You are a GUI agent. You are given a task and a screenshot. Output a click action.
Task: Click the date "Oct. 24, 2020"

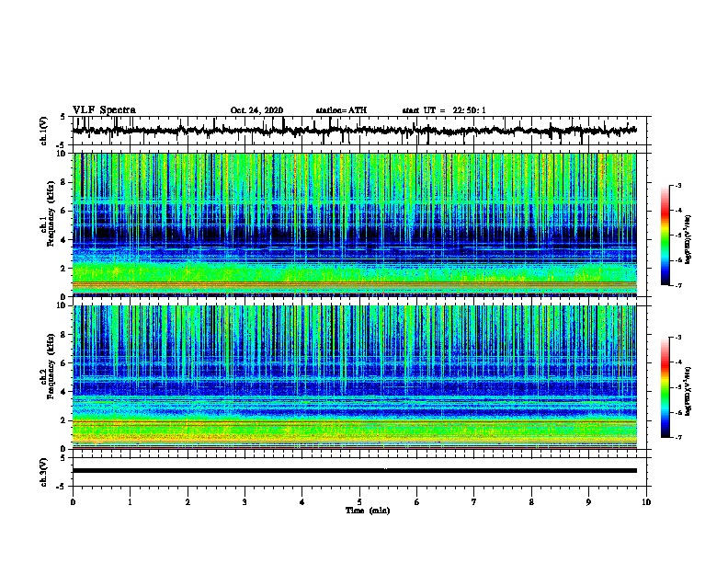[x=256, y=110]
